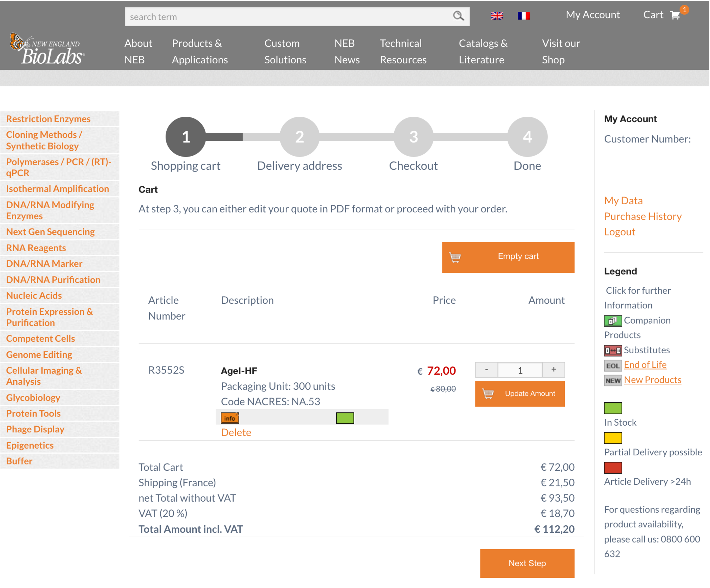Open Next Gen Sequencing category
This screenshot has height=588, width=710.
pos(60,232)
